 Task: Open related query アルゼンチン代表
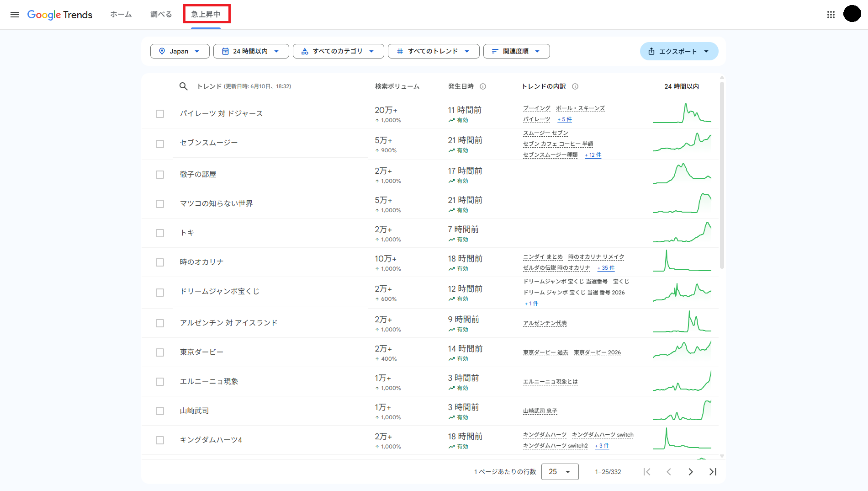[545, 323]
